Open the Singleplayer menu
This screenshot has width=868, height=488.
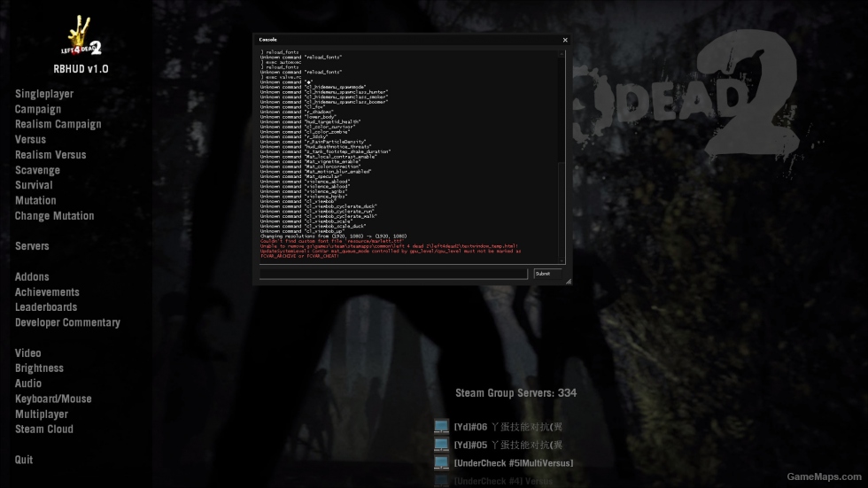pyautogui.click(x=44, y=94)
